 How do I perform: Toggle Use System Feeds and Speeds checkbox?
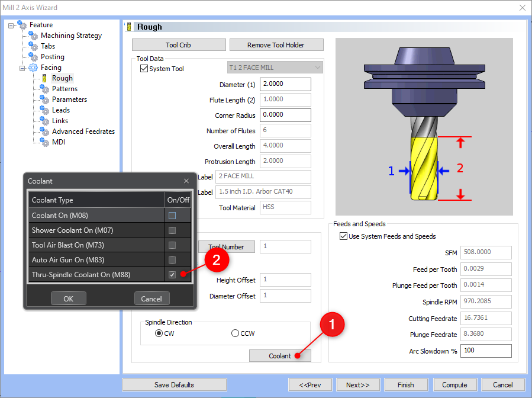point(343,236)
